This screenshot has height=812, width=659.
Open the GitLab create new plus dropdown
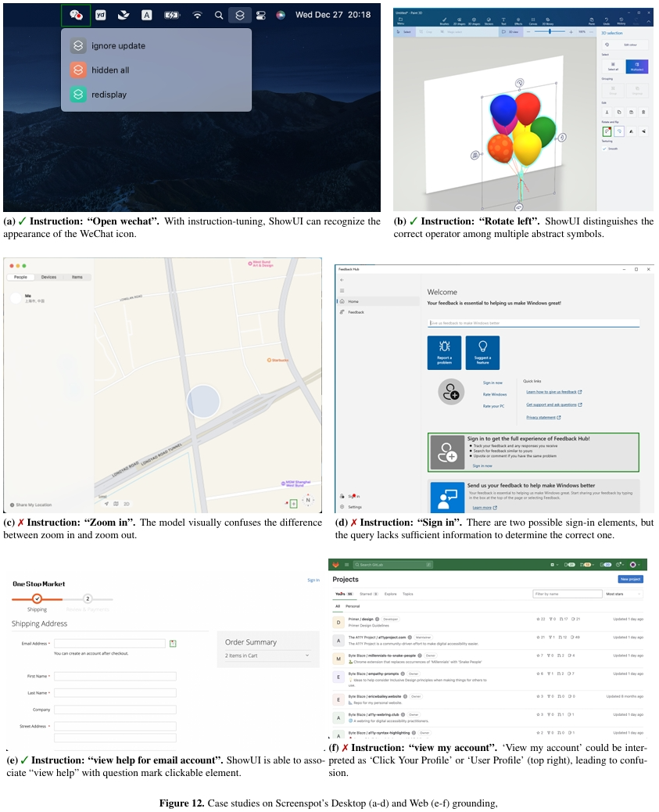pos(553,565)
